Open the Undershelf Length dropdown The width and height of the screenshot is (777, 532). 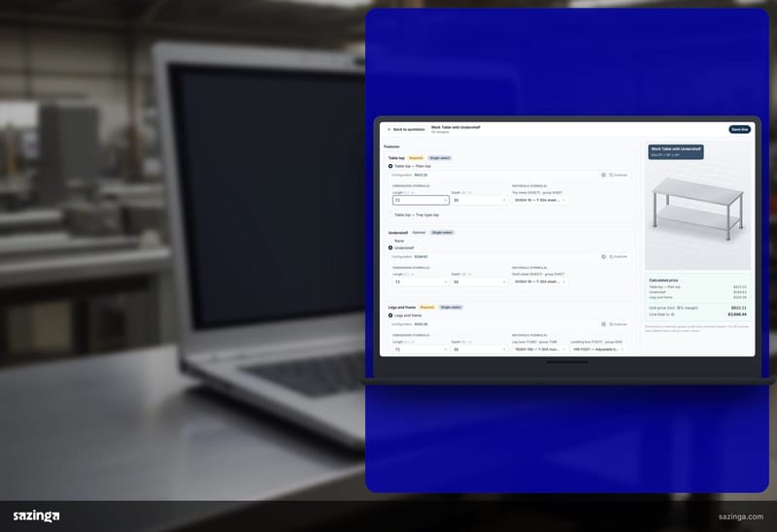[421, 282]
